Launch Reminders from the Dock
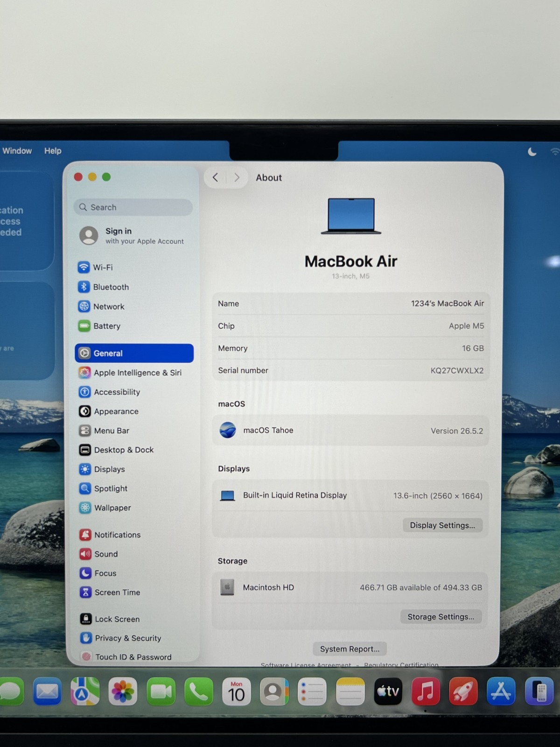This screenshot has width=560, height=747. pos(312,691)
